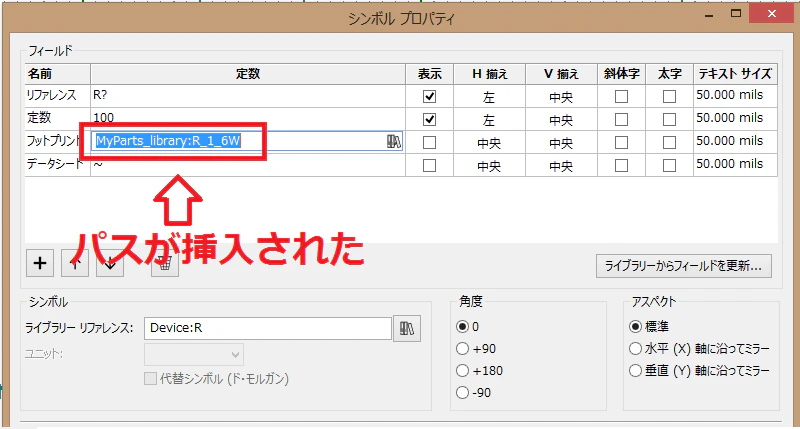
Task: Check bold box in データシート row
Action: coord(669,165)
